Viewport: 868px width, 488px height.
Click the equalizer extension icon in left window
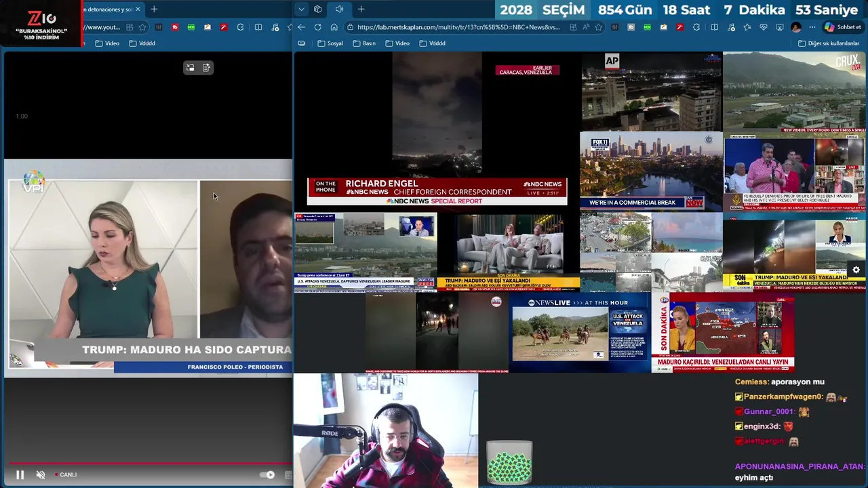(159, 27)
